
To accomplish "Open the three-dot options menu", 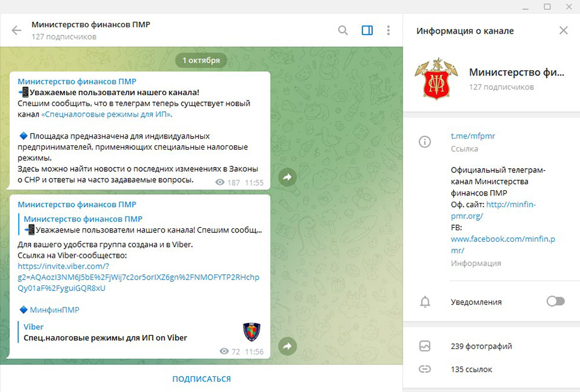I will tap(388, 30).
